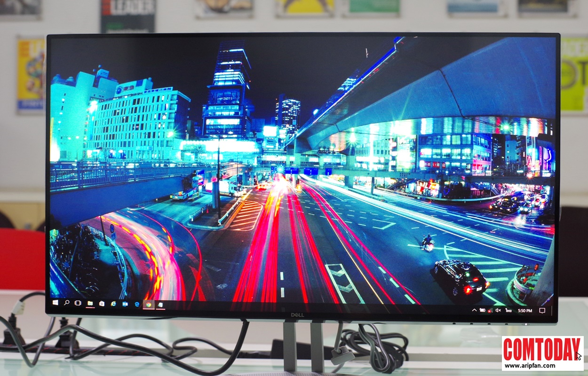This screenshot has width=588, height=376.
Task: Launch Microsoft Edge from the taskbar
Action: pyautogui.click(x=137, y=304)
